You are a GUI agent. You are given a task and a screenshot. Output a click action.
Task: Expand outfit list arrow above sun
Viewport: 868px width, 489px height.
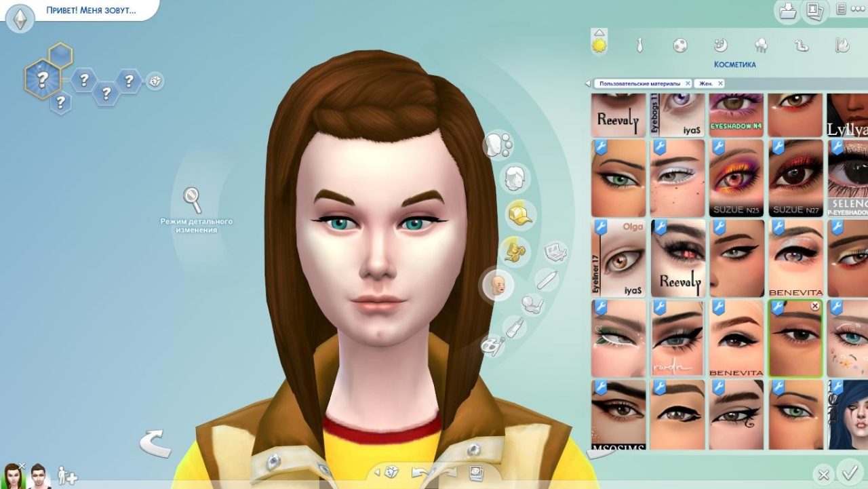pyautogui.click(x=599, y=32)
